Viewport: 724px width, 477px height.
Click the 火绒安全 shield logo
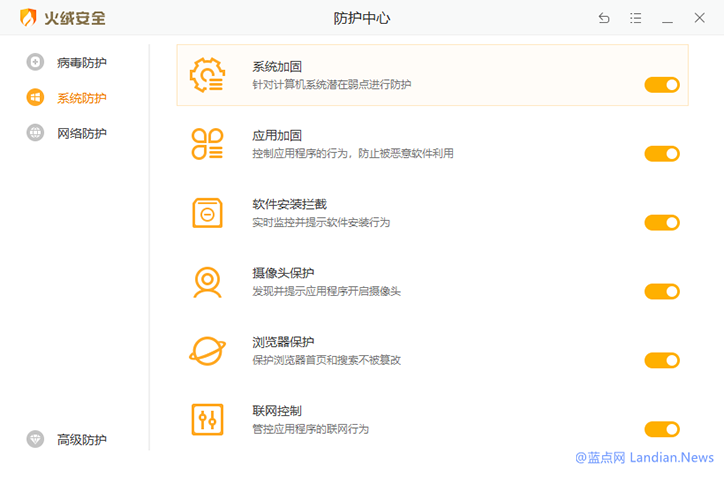point(29,18)
